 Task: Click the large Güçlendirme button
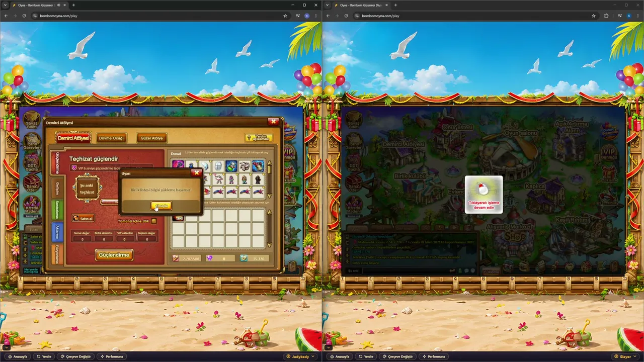[x=114, y=255]
